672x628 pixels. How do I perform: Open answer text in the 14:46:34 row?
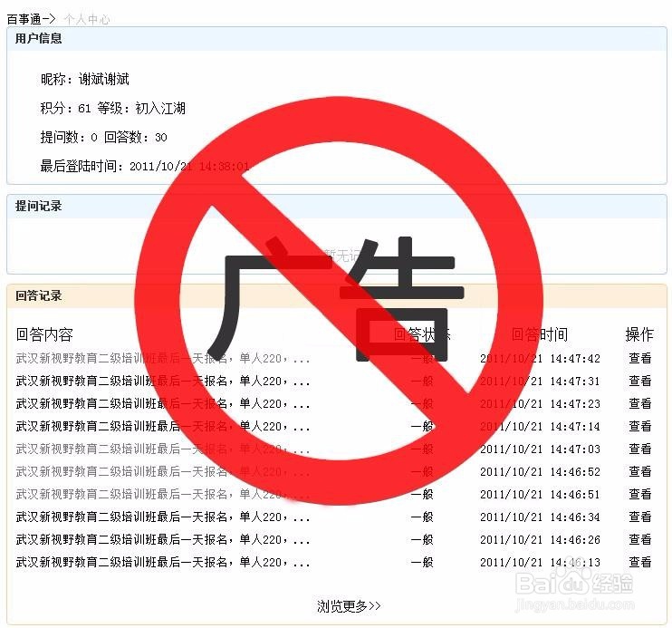click(x=163, y=517)
